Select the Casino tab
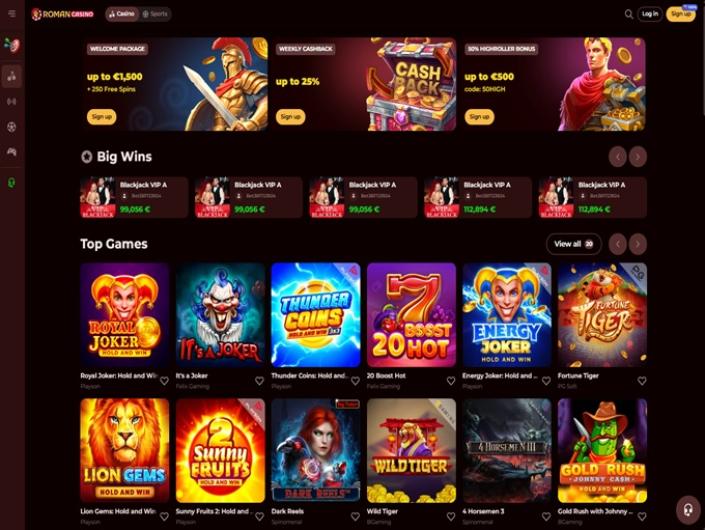The width and height of the screenshot is (705, 530). [x=122, y=14]
